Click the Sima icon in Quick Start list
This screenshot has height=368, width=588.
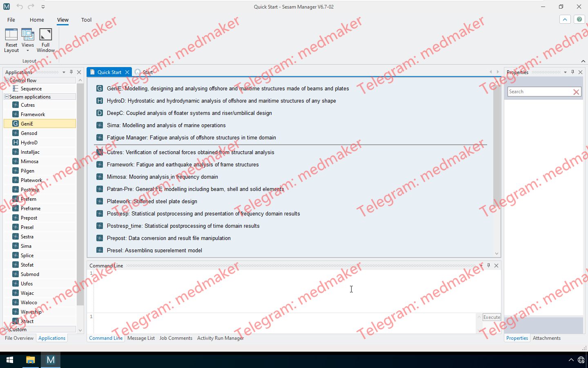(99, 125)
